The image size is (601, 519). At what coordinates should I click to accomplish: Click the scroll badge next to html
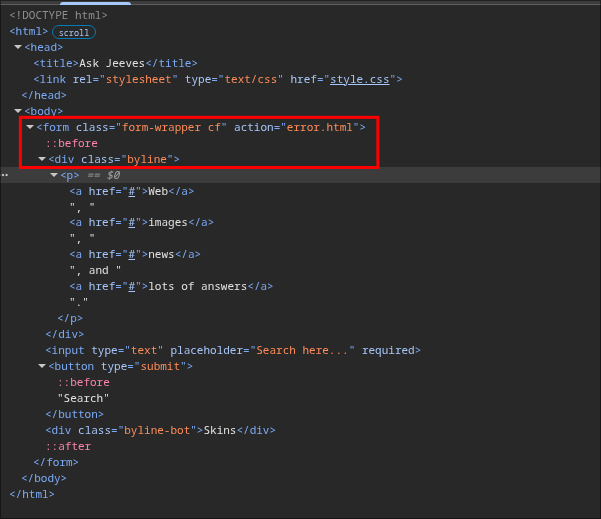pyautogui.click(x=74, y=32)
